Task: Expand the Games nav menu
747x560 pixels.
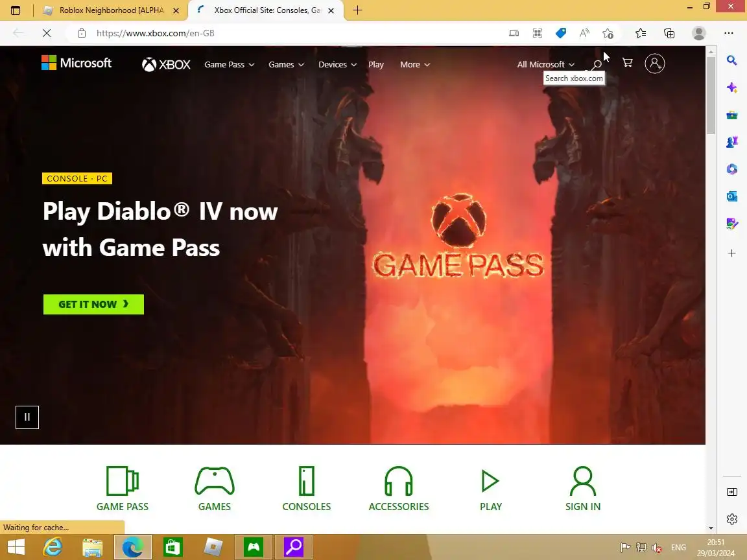Action: coord(286,64)
